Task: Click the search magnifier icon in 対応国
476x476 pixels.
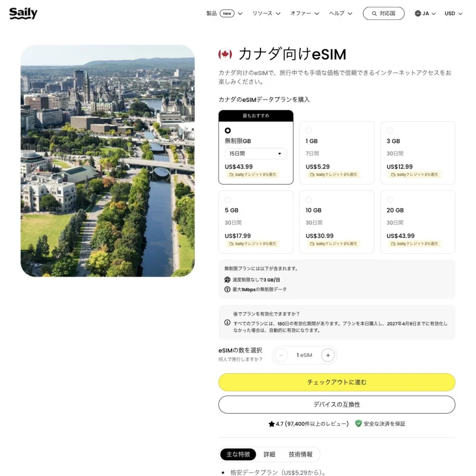Action: tap(374, 13)
